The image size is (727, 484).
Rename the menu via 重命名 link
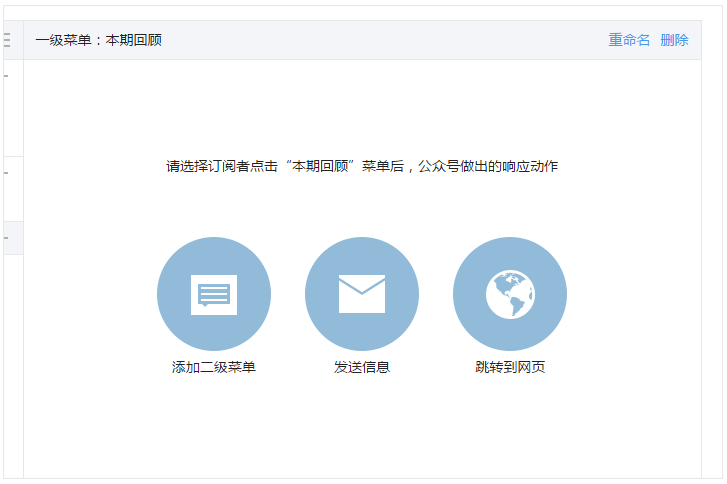(x=629, y=40)
